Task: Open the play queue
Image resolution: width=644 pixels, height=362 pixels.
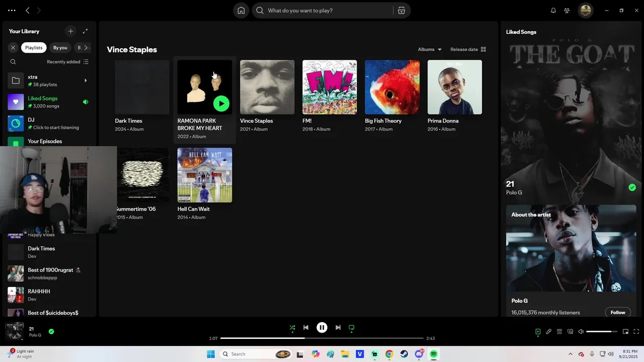Action: tap(559, 332)
